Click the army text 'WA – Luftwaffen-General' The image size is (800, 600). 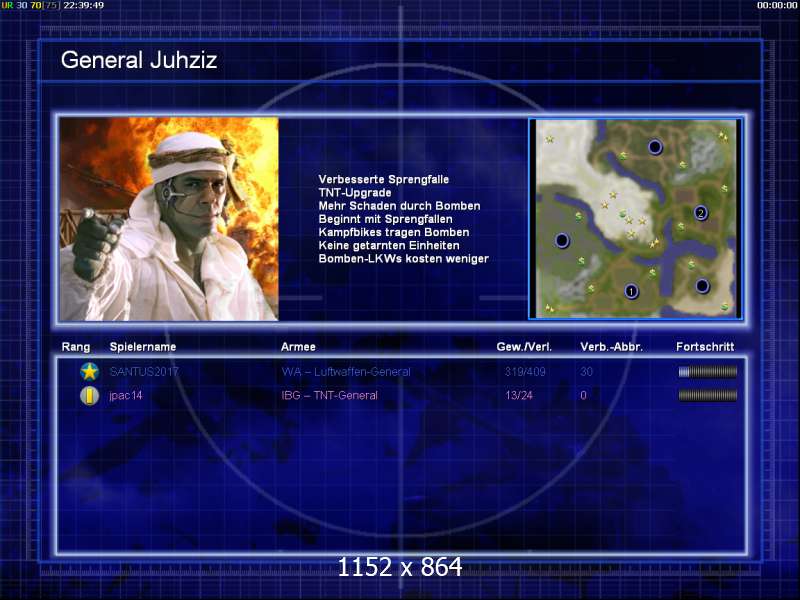coord(346,372)
